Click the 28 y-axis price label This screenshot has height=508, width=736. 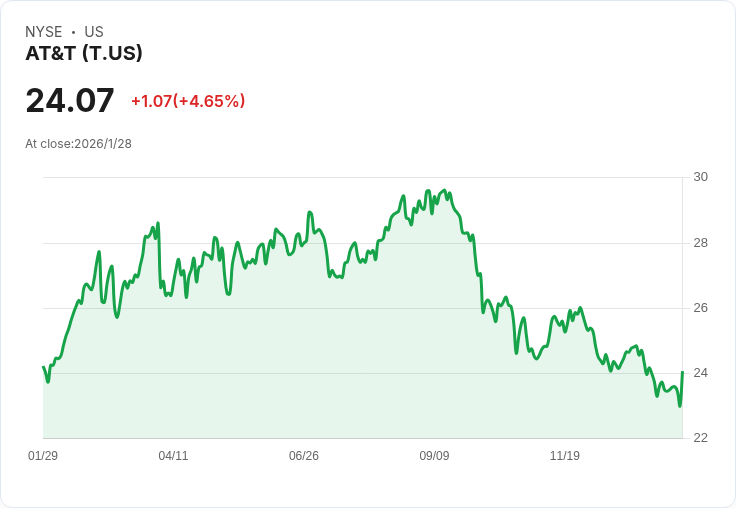(700, 243)
